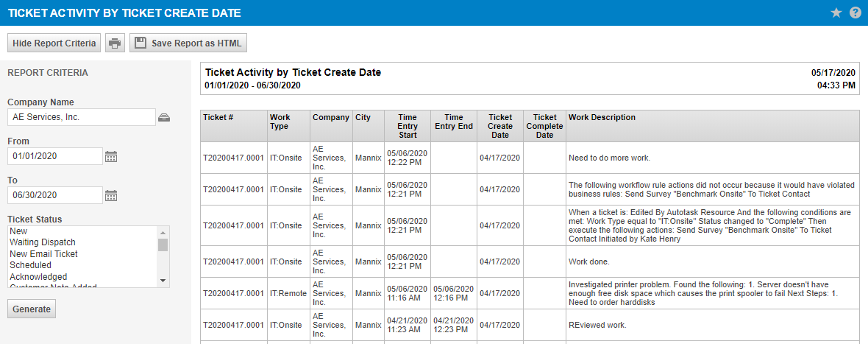
Task: Click Hide Report Criteria button
Action: [x=54, y=43]
